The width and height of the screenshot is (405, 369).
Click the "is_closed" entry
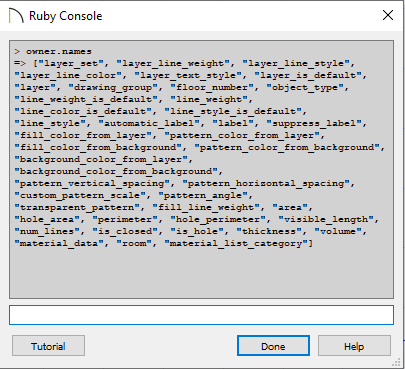tap(128, 232)
